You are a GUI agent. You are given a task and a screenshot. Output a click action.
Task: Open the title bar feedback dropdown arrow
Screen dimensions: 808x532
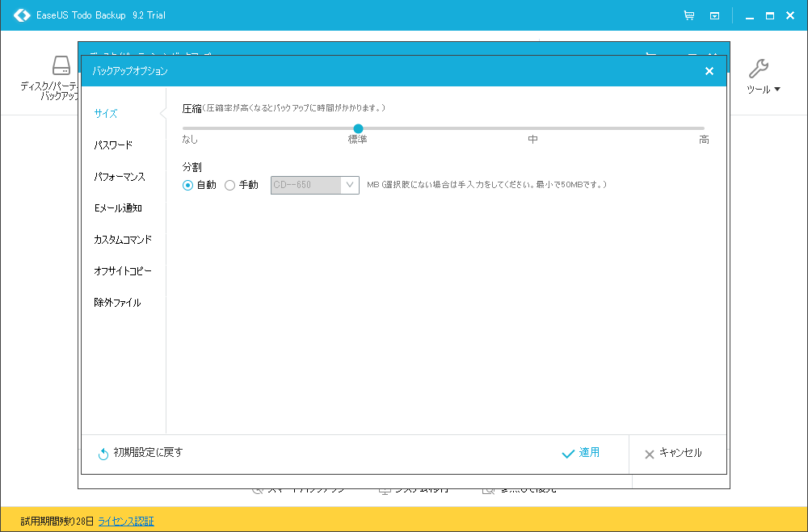(713, 15)
